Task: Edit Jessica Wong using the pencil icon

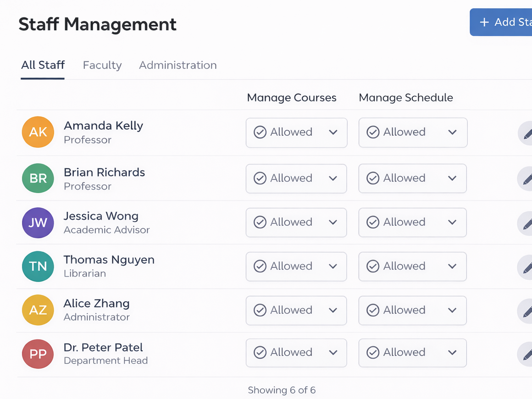Action: (526, 223)
